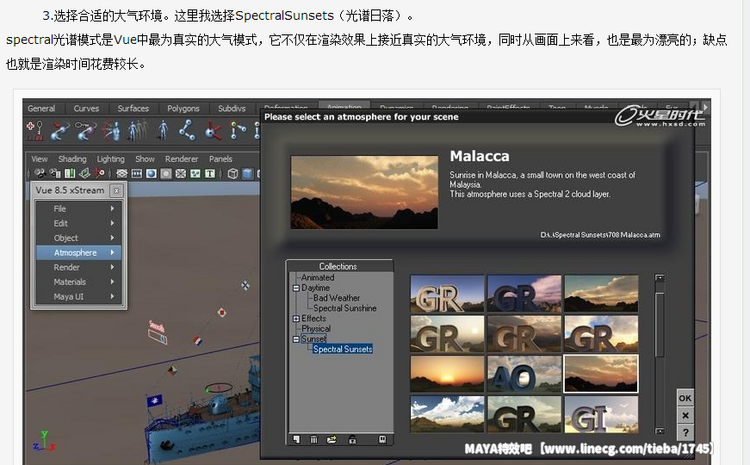Toggle the safe action icon
750x465 pixels.
(195, 173)
